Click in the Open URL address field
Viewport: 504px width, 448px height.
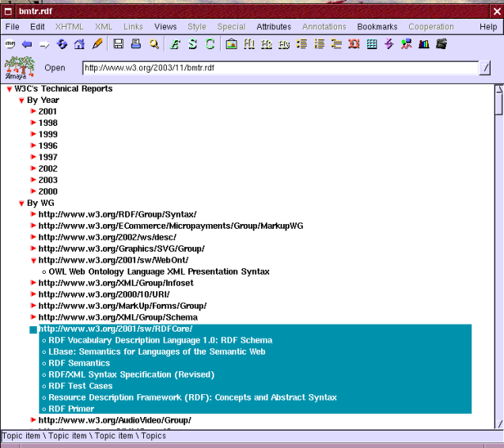coord(277,68)
